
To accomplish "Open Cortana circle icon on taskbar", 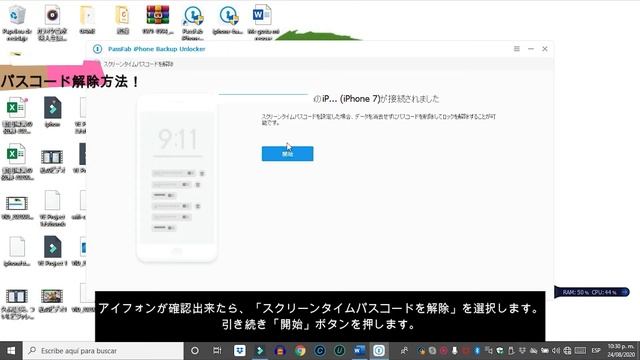I will tap(195, 351).
